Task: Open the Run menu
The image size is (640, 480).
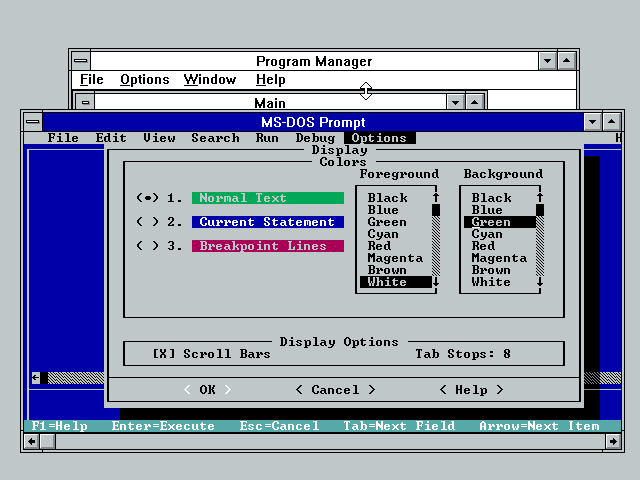Action: 267,138
